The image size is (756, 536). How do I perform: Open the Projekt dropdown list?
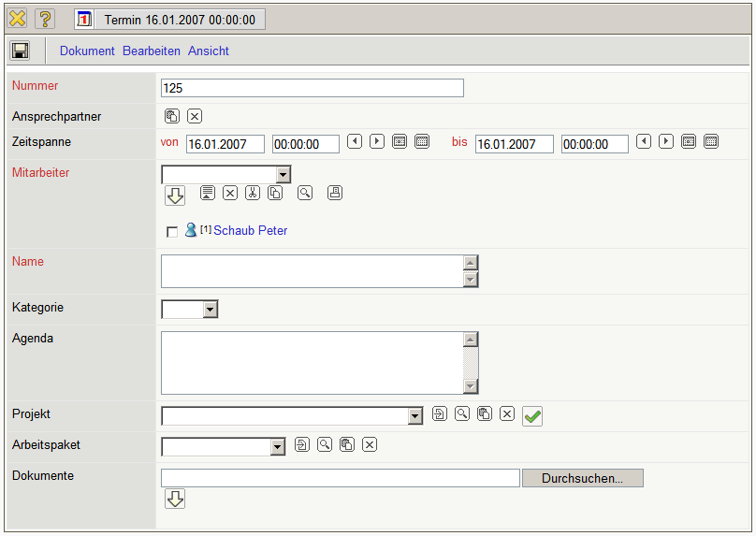click(x=415, y=416)
